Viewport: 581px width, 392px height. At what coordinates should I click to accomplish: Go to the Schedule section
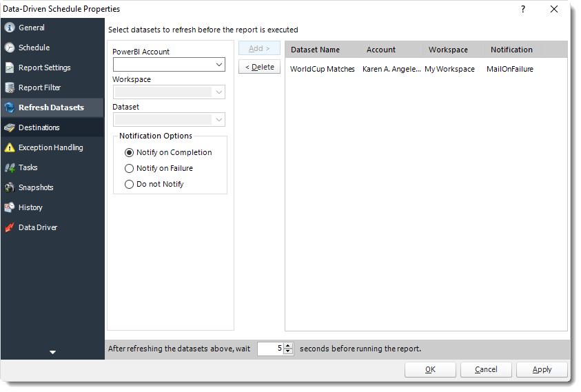(x=52, y=48)
